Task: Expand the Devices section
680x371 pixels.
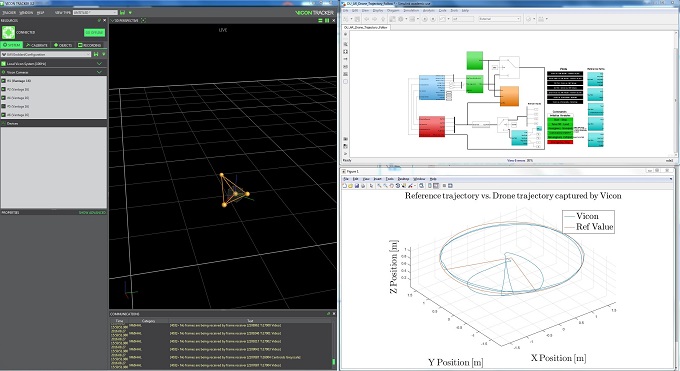Action: pyautogui.click(x=54, y=124)
